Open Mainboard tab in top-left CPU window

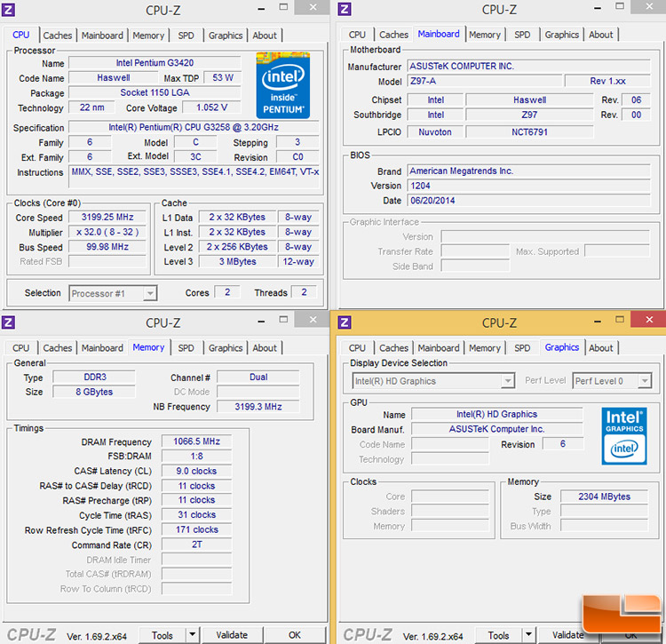[x=102, y=36]
